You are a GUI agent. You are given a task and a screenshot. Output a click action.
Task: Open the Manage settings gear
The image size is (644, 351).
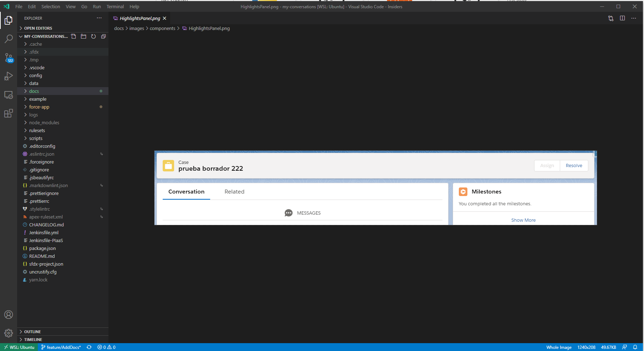(x=9, y=333)
